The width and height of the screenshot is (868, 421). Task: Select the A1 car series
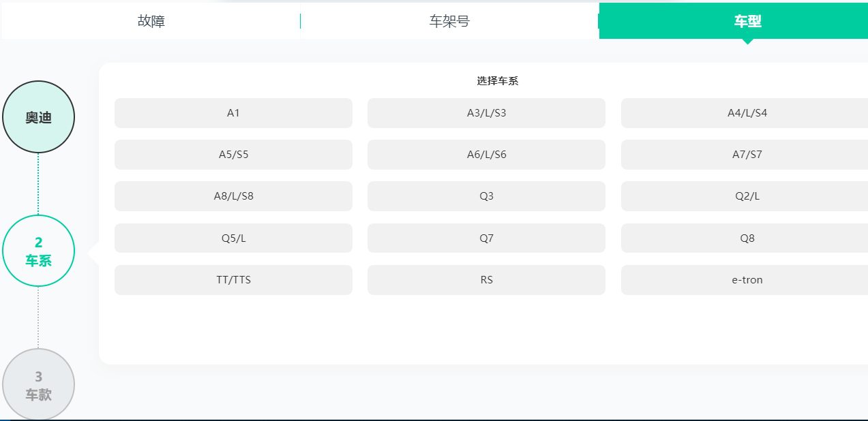tap(233, 113)
